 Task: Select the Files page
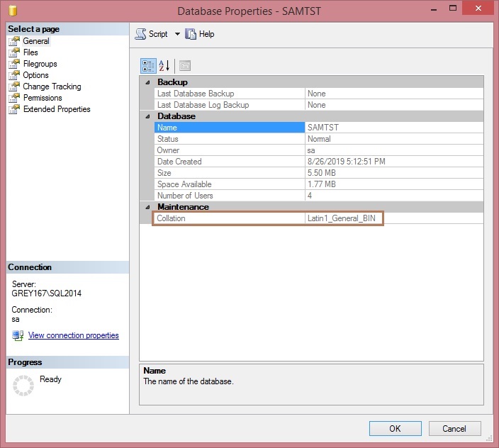[30, 52]
